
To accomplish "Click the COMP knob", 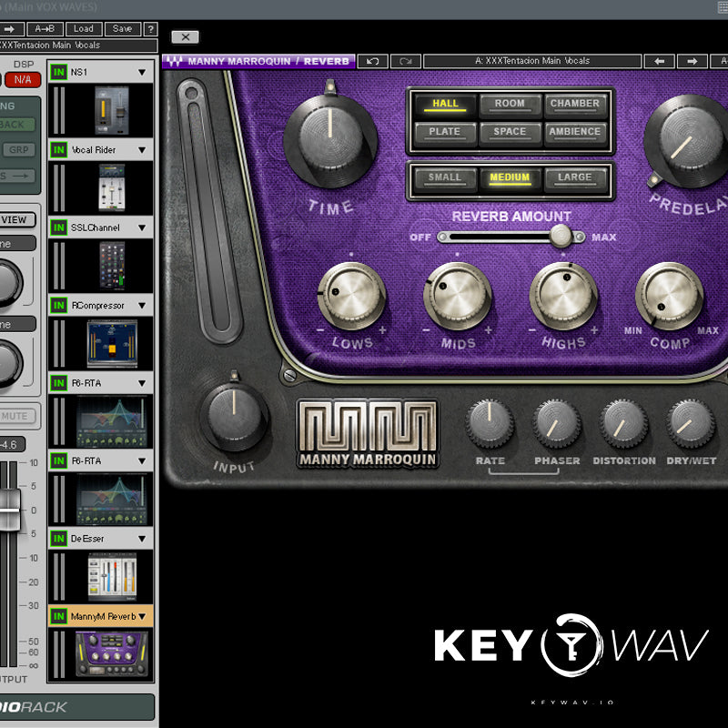I will click(669, 296).
